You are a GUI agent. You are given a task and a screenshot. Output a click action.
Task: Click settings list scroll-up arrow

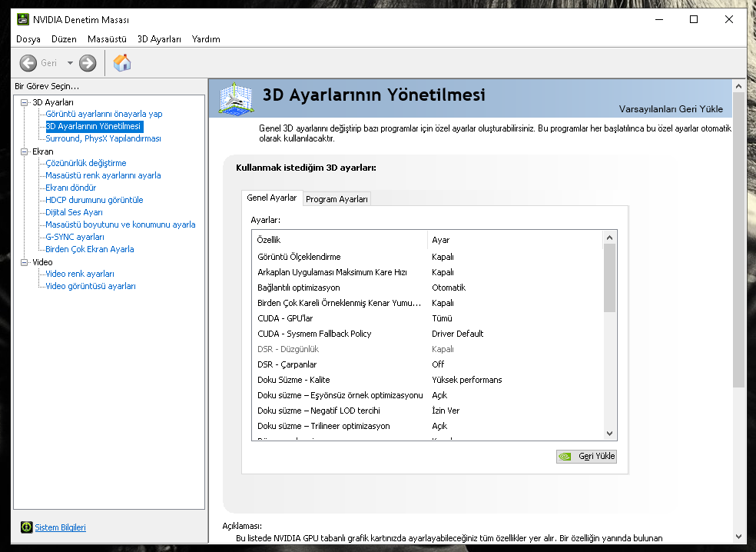pos(609,238)
